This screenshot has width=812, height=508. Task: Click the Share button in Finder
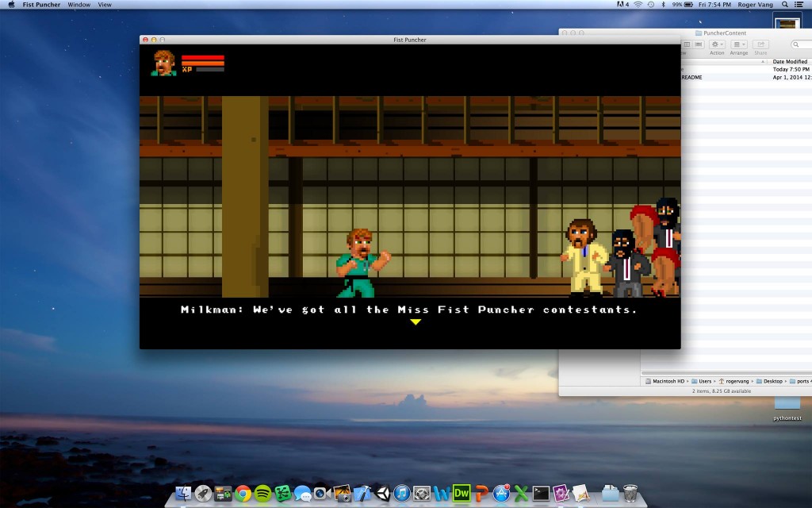coord(760,44)
